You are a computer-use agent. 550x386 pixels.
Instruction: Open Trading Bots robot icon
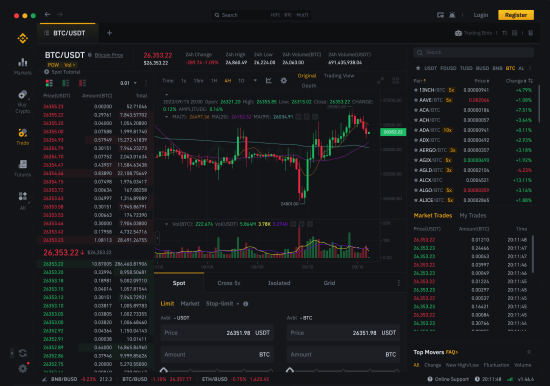click(458, 33)
